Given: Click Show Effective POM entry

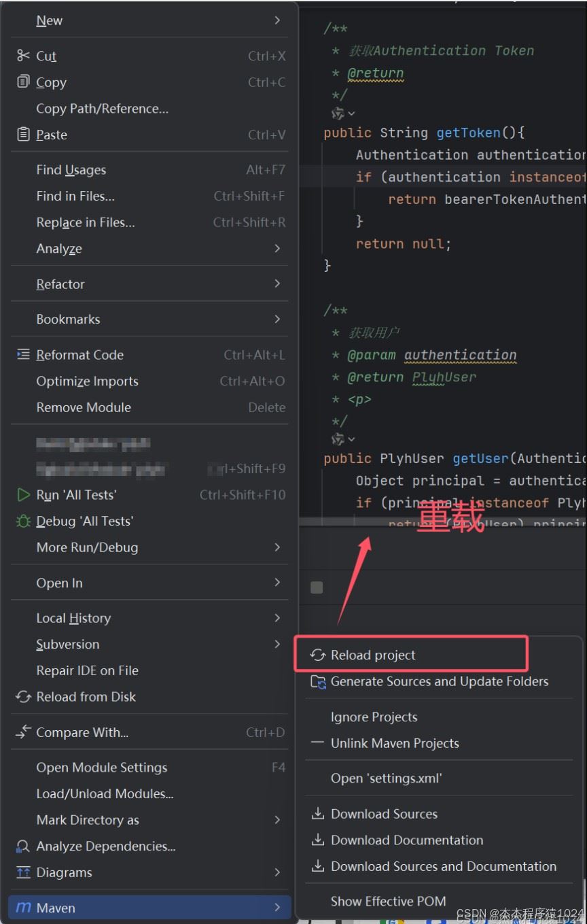Looking at the screenshot, I should tap(388, 902).
